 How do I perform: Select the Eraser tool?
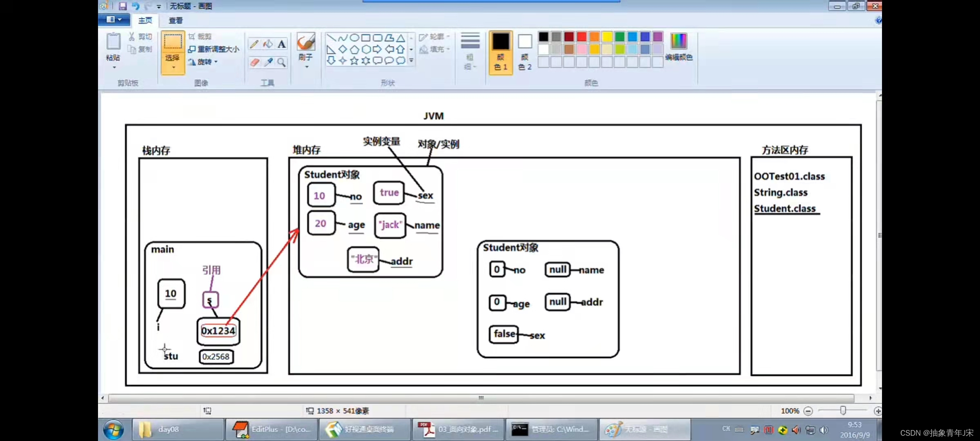pos(254,62)
